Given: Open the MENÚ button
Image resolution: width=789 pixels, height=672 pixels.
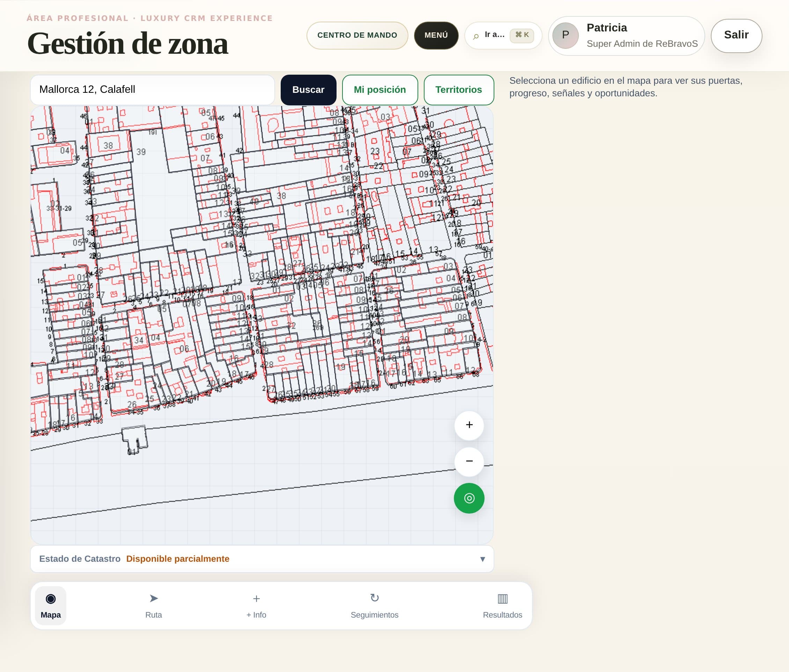Looking at the screenshot, I should tap(436, 35).
